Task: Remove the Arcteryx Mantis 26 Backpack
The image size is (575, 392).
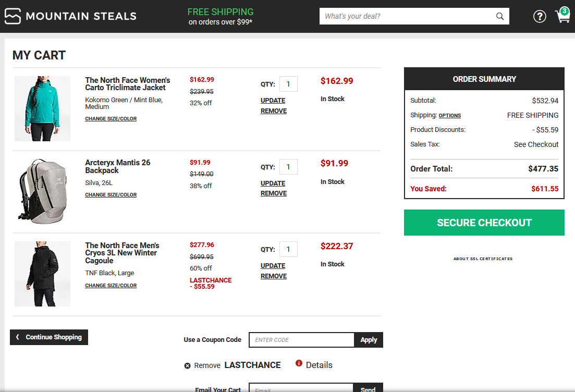Action: [x=274, y=193]
